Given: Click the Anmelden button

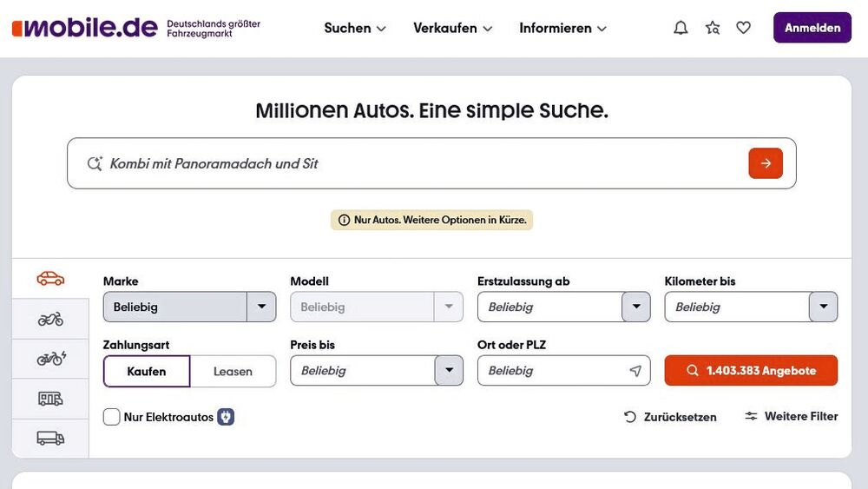Looking at the screenshot, I should click(812, 28).
